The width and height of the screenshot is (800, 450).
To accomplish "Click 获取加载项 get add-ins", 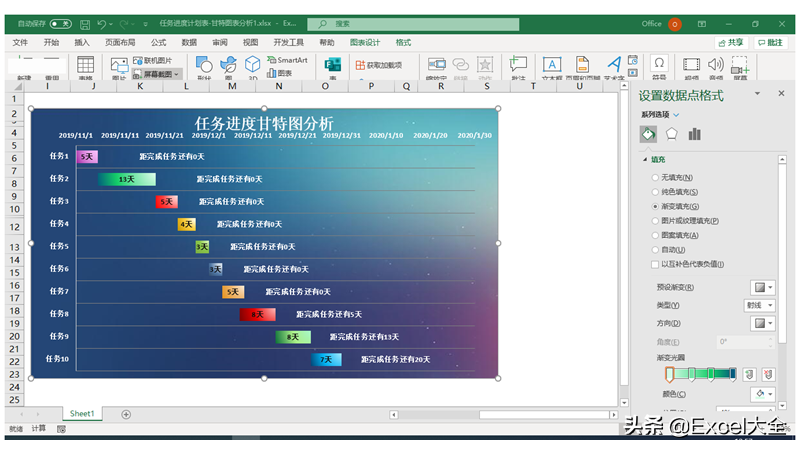I will [379, 65].
